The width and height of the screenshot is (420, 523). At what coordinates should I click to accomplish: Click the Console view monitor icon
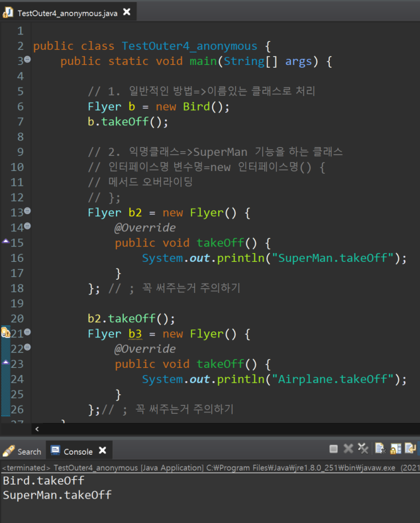pos(55,451)
